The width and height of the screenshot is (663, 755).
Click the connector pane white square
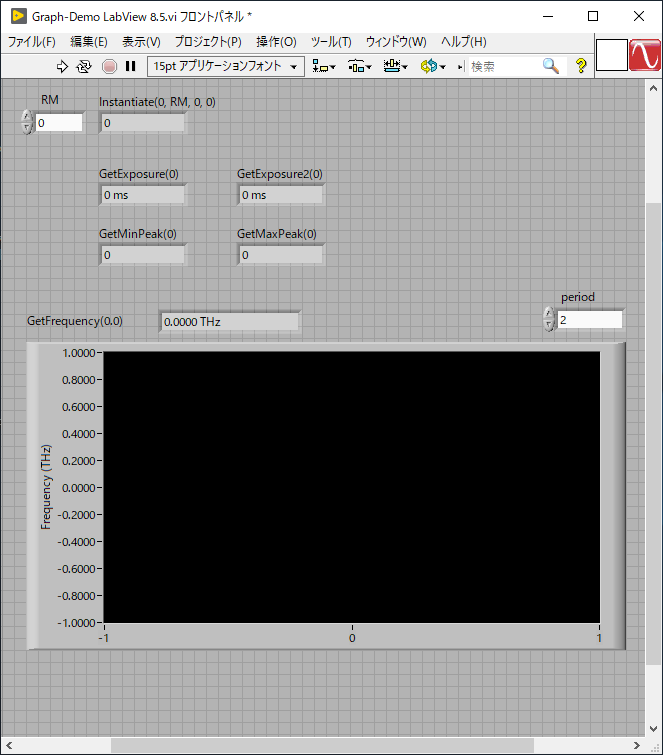tap(611, 55)
